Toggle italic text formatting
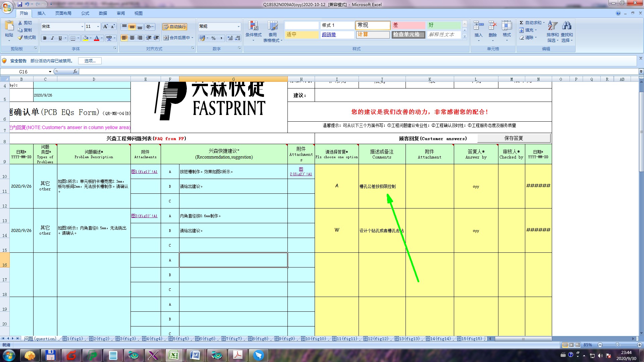644x362 pixels. click(52, 38)
